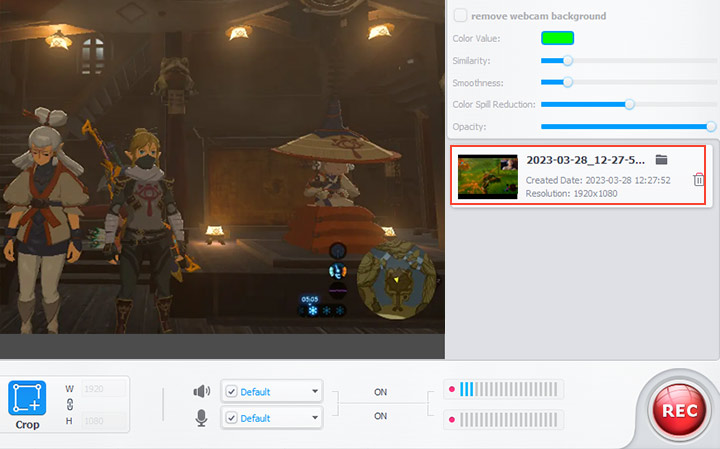Adjust the Color Spill Reduction slider

(x=630, y=104)
